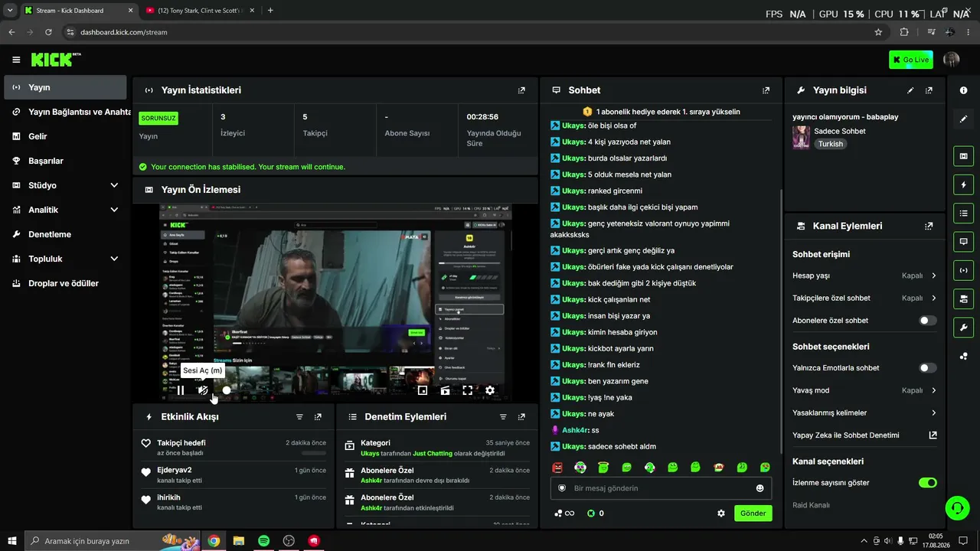980x551 pixels.
Task: Toggle the list moderation widget in right sidebar
Action: point(963,213)
